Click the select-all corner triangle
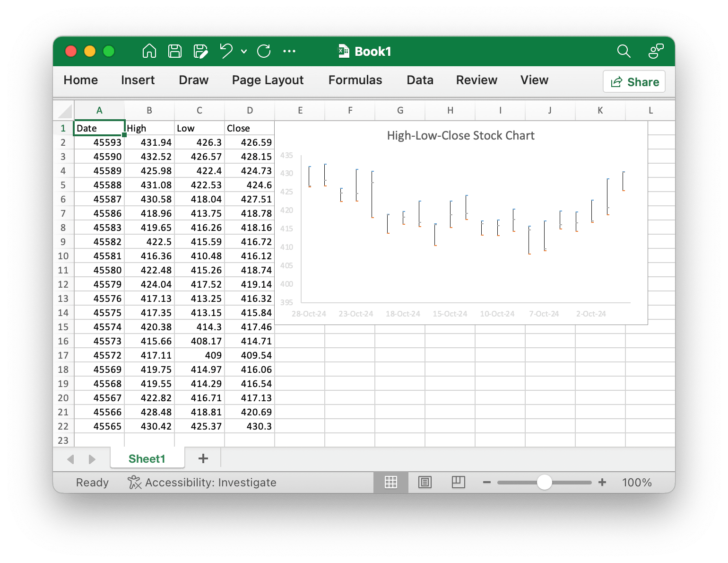This screenshot has width=728, height=563. 64,111
